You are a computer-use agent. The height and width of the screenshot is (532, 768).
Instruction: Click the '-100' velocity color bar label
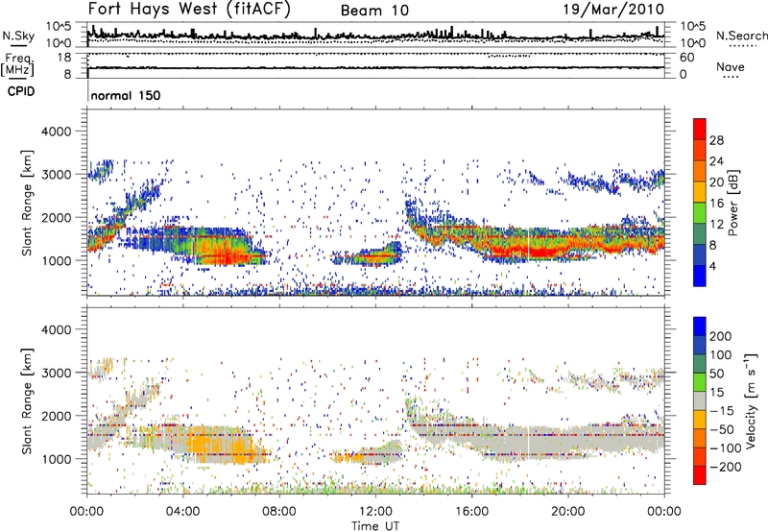726,448
